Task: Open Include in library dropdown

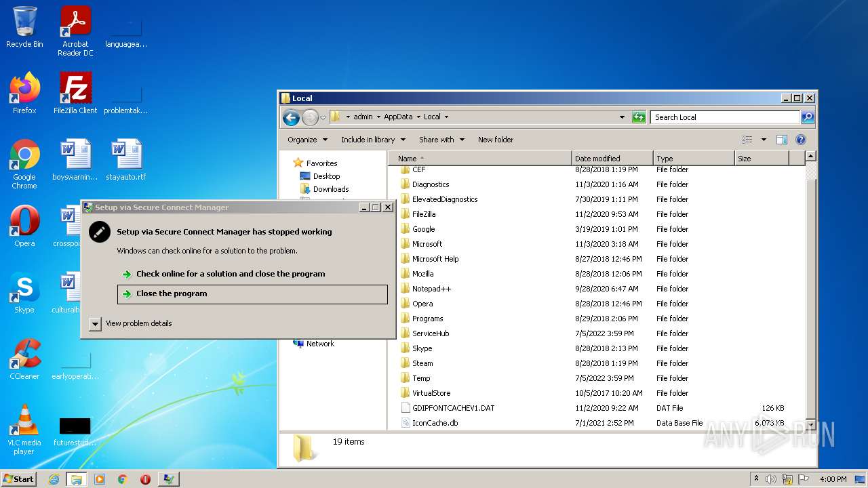Action: (x=373, y=140)
